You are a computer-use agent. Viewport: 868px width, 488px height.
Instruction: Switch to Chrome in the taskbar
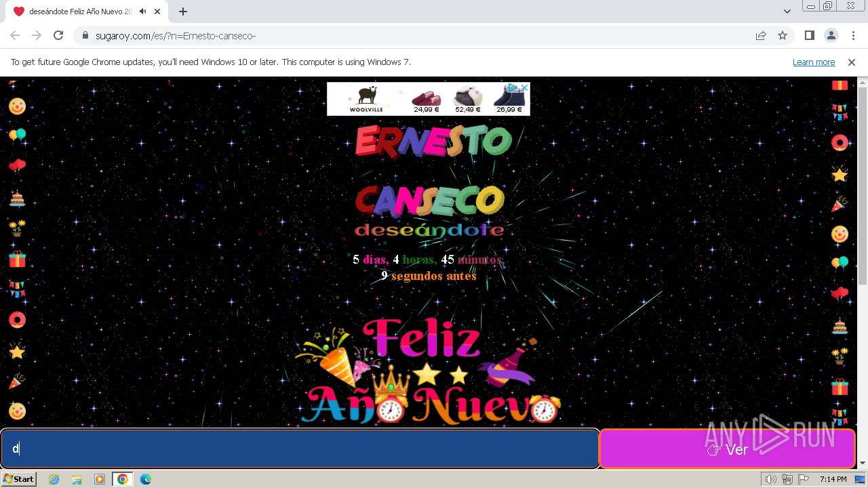[122, 479]
